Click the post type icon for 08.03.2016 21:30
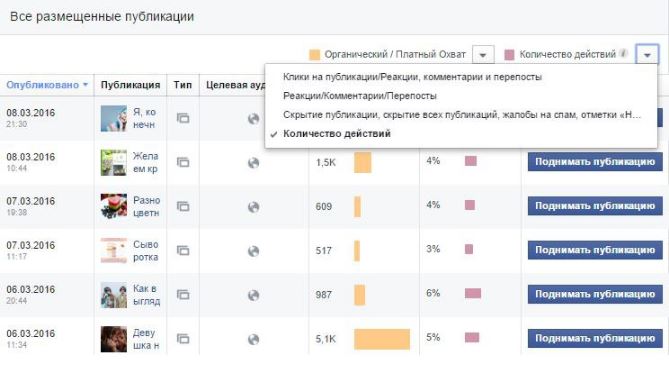The width and height of the screenshot is (669, 370). click(183, 118)
